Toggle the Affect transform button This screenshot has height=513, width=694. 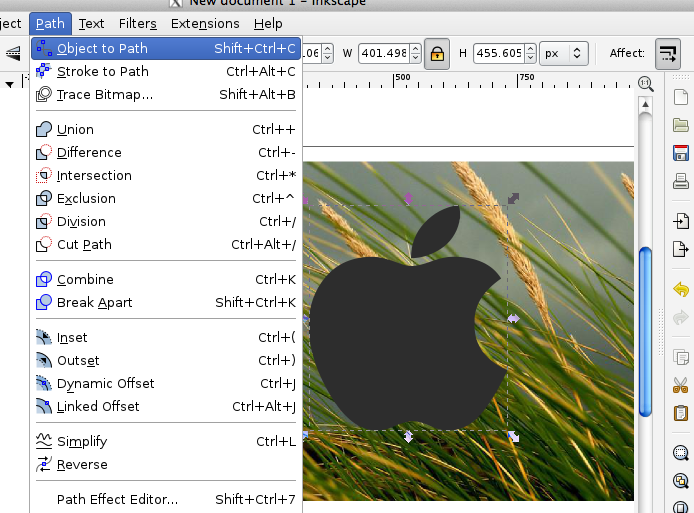pyautogui.click(x=668, y=54)
